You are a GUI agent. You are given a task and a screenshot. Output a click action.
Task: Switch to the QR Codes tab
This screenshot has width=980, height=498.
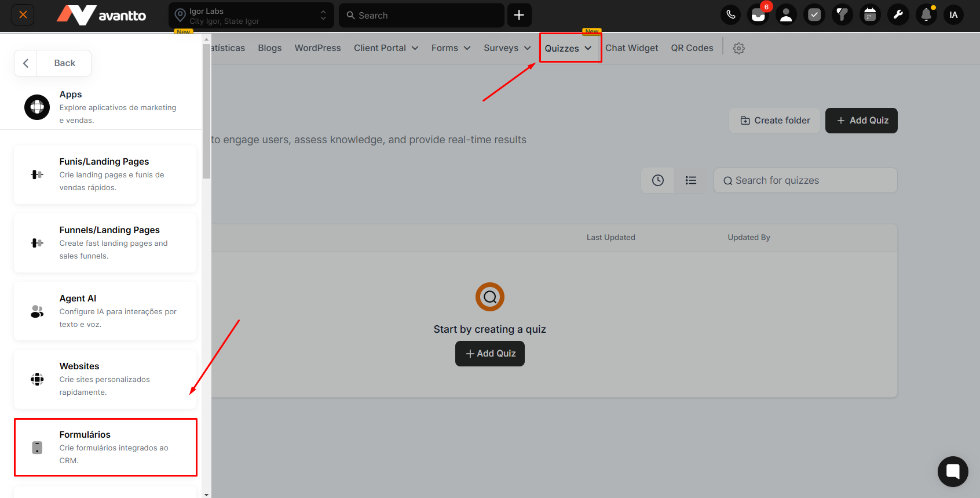point(692,48)
